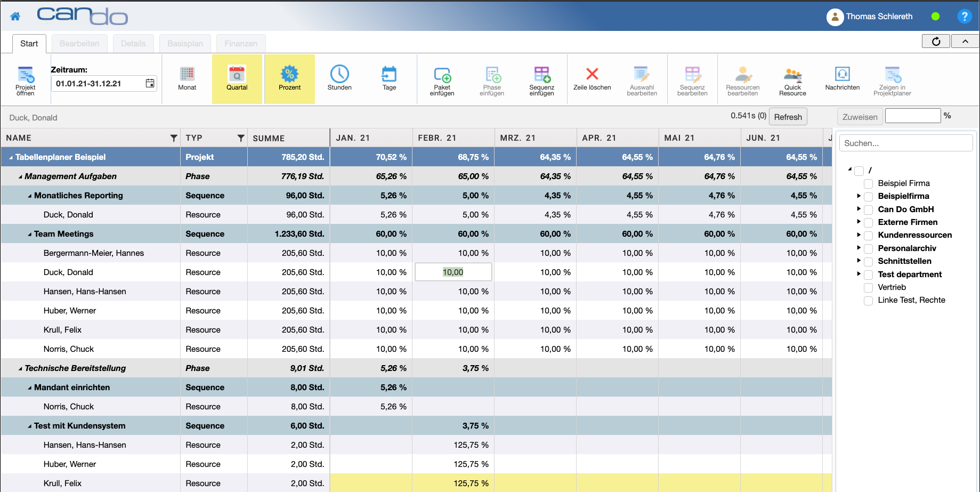Open Nachrichten
This screenshot has width=980, height=492.
coord(842,79)
